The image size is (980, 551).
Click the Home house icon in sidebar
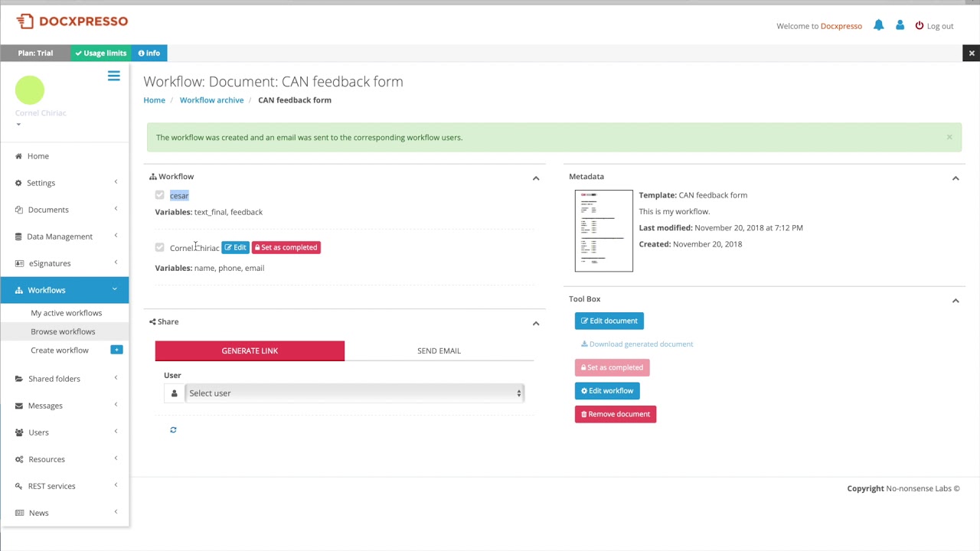coord(19,156)
